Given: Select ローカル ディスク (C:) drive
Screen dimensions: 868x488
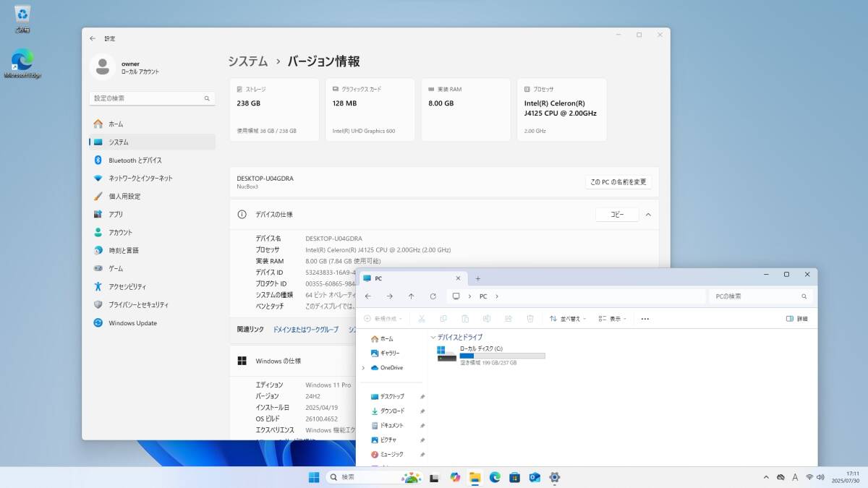Looking at the screenshot, I should tap(491, 354).
